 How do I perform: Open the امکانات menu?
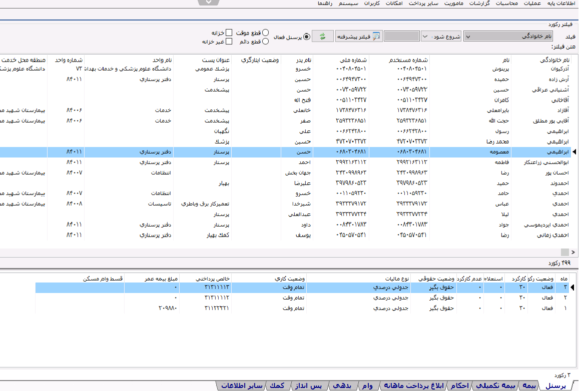click(394, 3)
